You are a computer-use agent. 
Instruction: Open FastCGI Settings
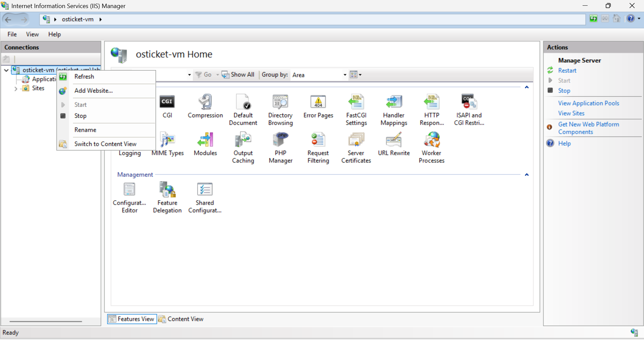click(x=356, y=110)
